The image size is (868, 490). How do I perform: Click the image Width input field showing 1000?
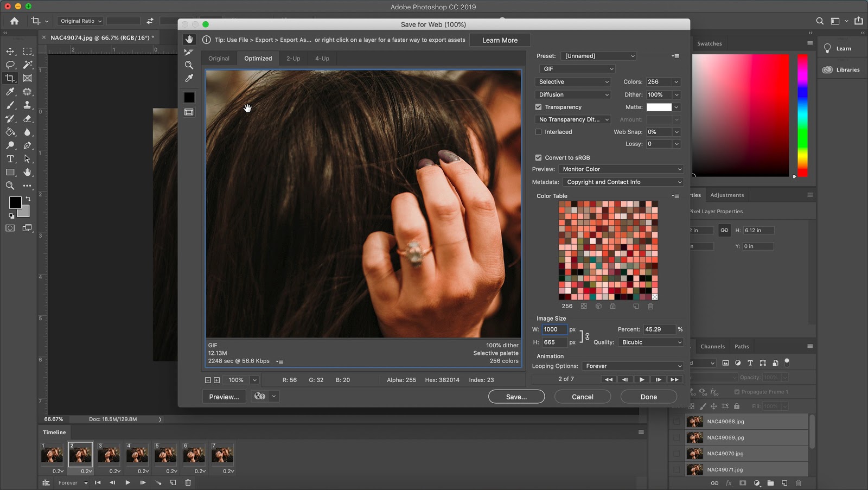click(x=554, y=329)
